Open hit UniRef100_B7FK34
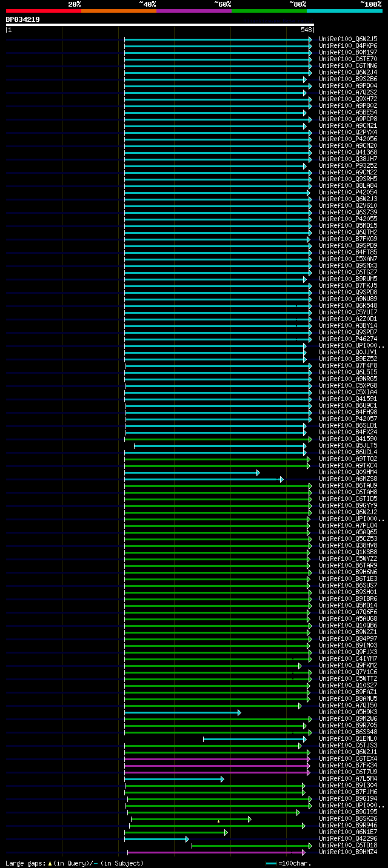The height and width of the screenshot is (868, 388). pos(348,765)
